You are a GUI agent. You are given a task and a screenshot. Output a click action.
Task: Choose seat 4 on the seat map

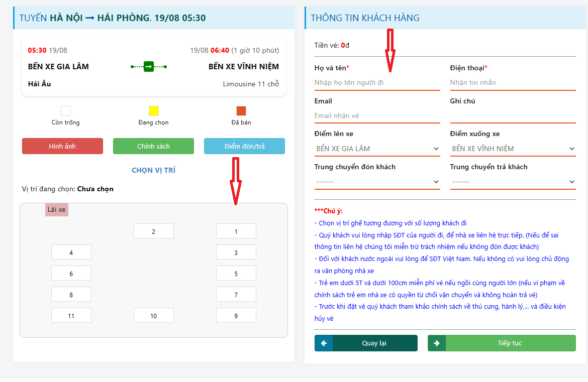pyautogui.click(x=71, y=252)
